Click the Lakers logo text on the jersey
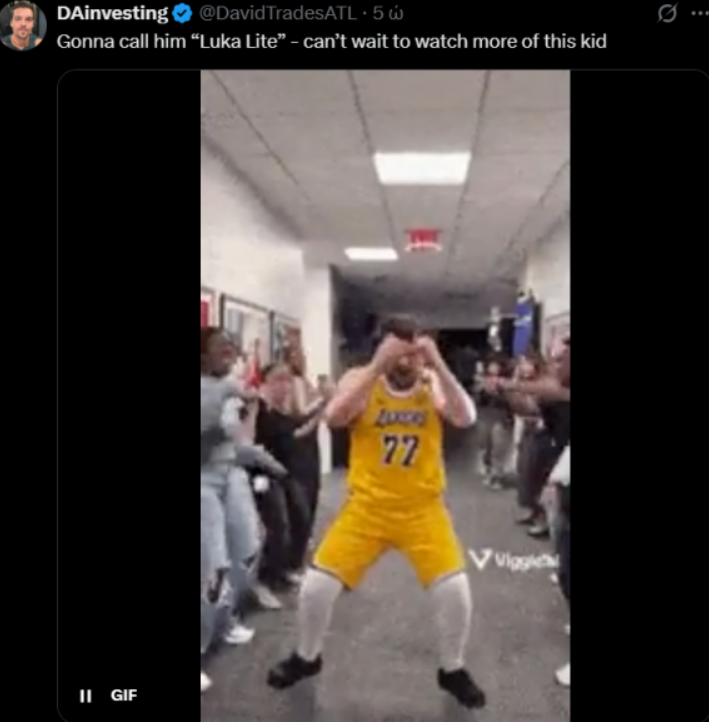 click(x=400, y=416)
